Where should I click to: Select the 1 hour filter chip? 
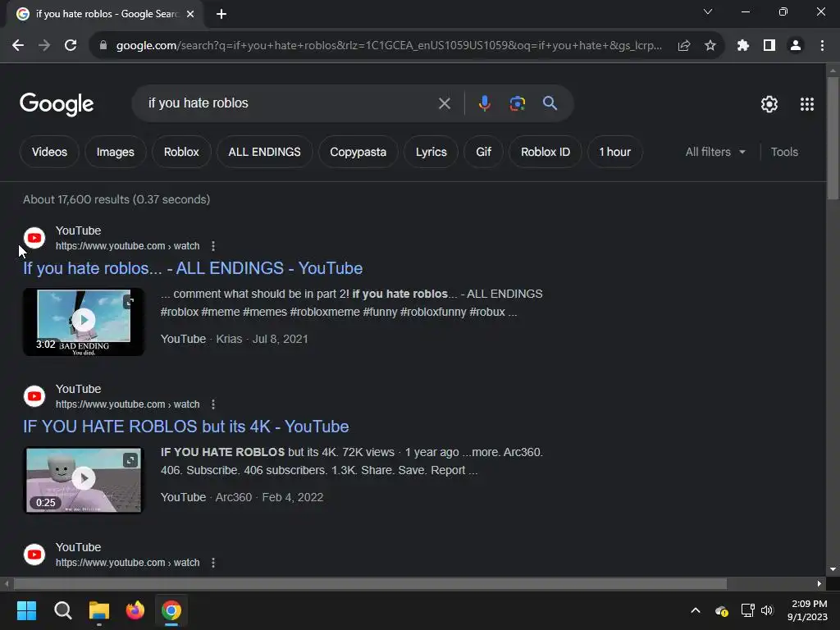tap(615, 152)
